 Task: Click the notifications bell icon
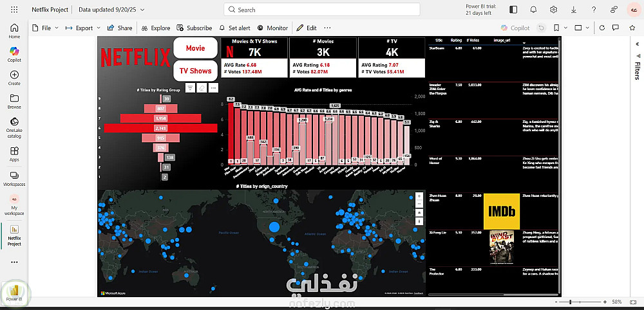point(533,10)
